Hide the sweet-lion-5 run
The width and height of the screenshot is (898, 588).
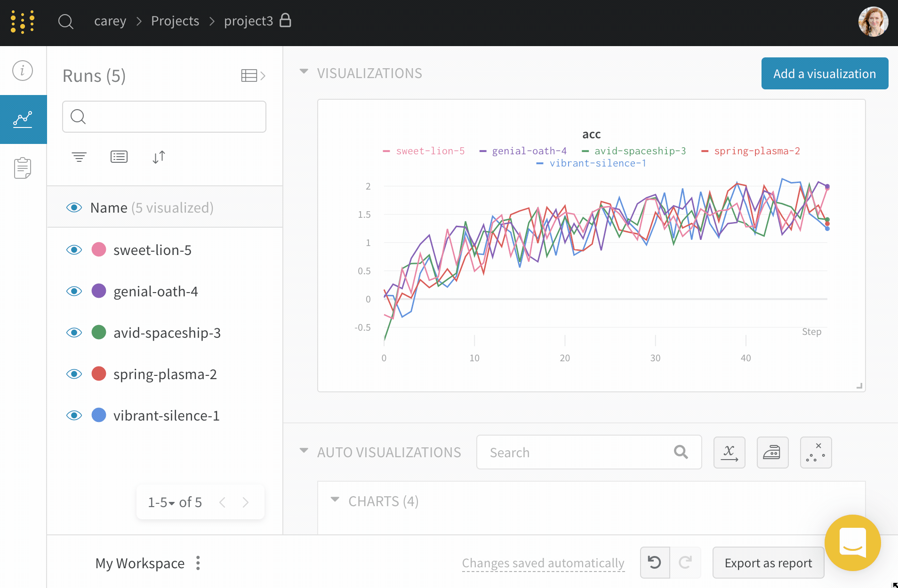point(74,250)
